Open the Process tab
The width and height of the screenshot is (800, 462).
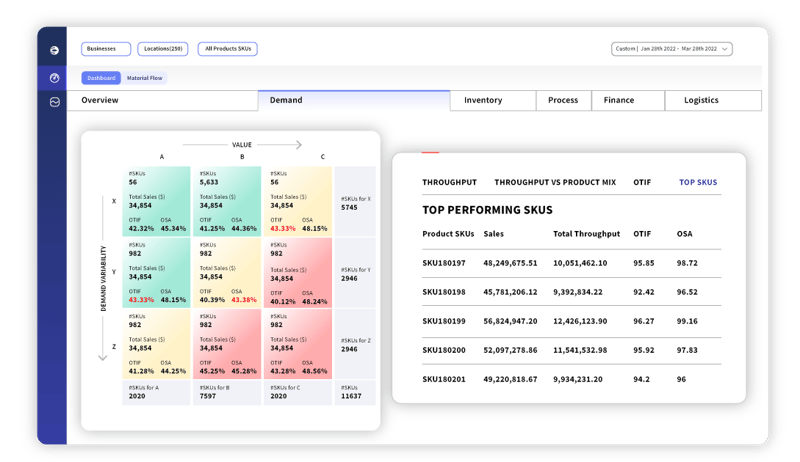(x=563, y=100)
